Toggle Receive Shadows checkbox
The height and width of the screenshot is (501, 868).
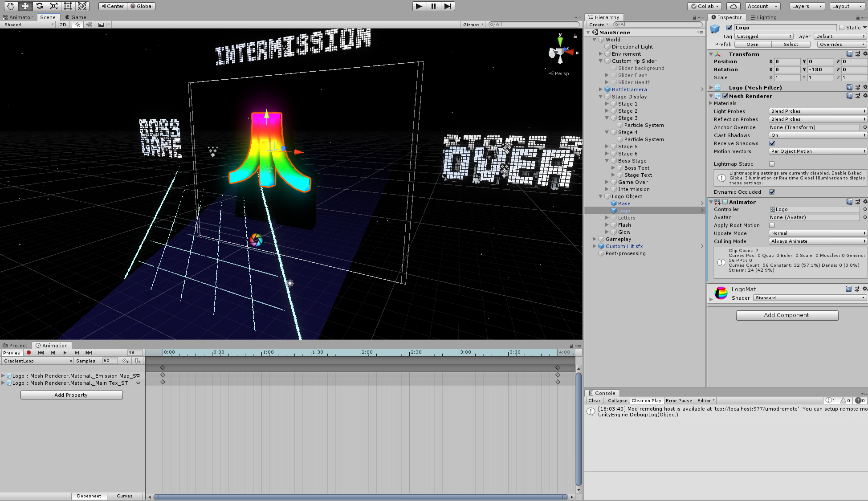coord(772,143)
